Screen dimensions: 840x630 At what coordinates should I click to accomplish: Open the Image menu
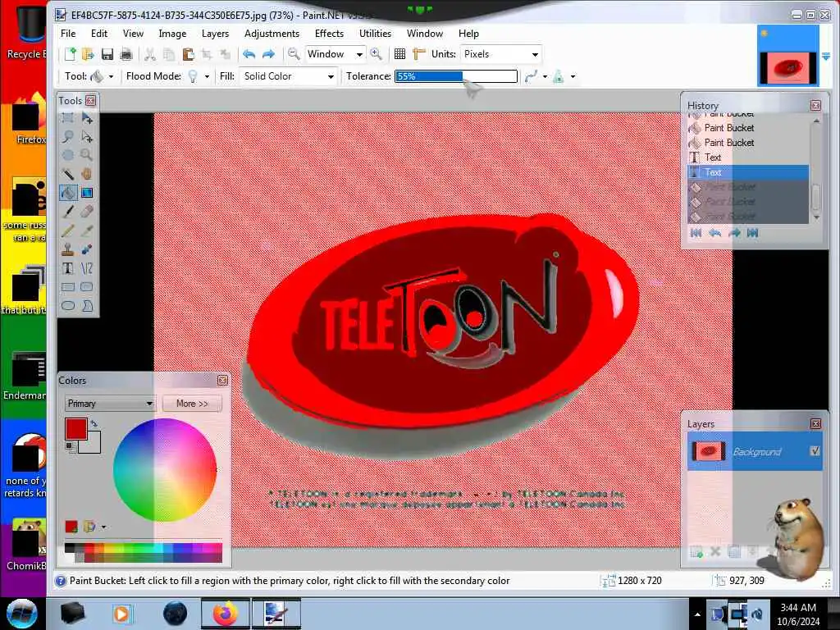click(172, 33)
